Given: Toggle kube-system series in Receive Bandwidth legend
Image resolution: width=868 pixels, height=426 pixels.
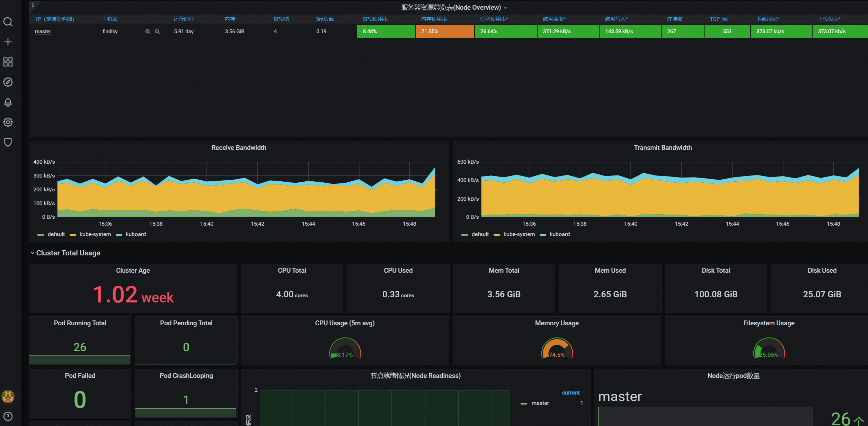Looking at the screenshot, I should [95, 234].
